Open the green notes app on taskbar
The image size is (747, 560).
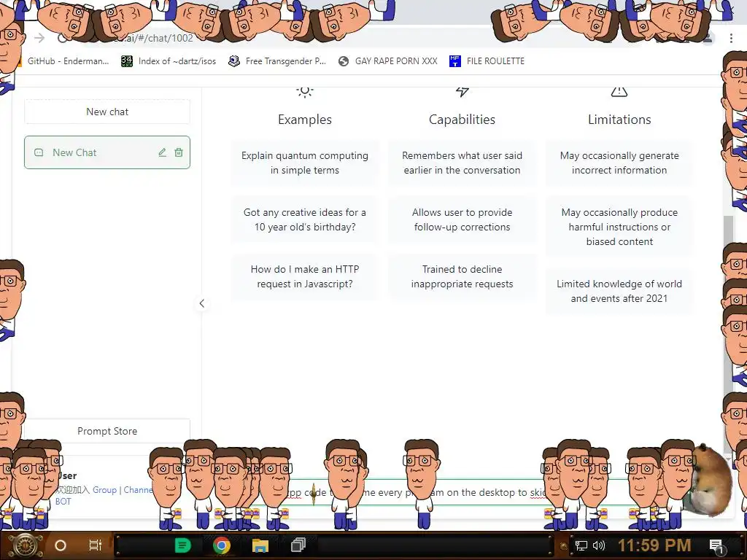pyautogui.click(x=182, y=545)
